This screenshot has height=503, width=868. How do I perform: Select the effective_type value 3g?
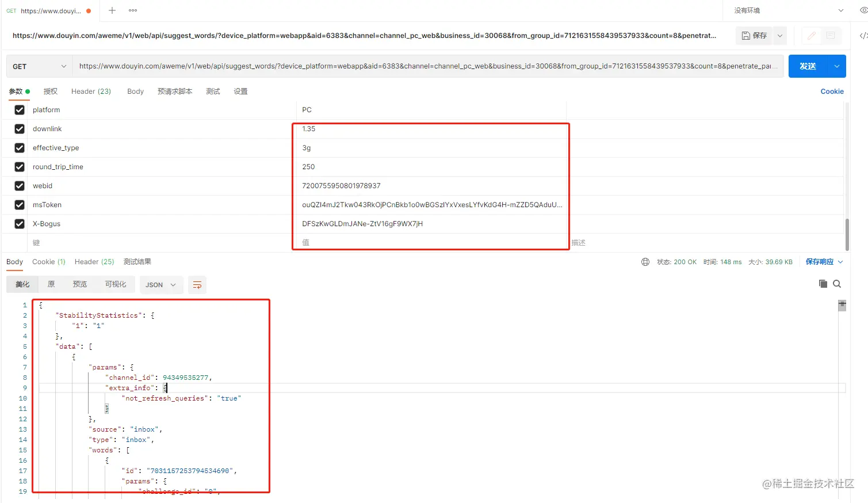click(307, 148)
